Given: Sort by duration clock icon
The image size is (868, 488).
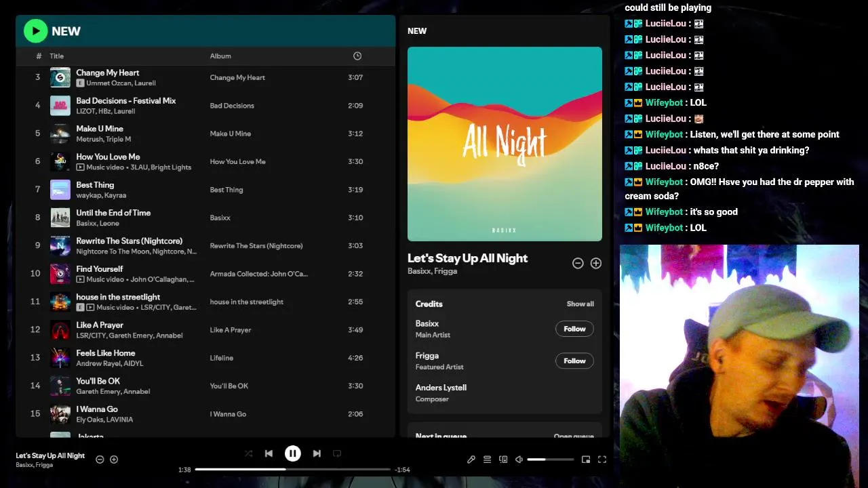Looking at the screenshot, I should point(357,56).
